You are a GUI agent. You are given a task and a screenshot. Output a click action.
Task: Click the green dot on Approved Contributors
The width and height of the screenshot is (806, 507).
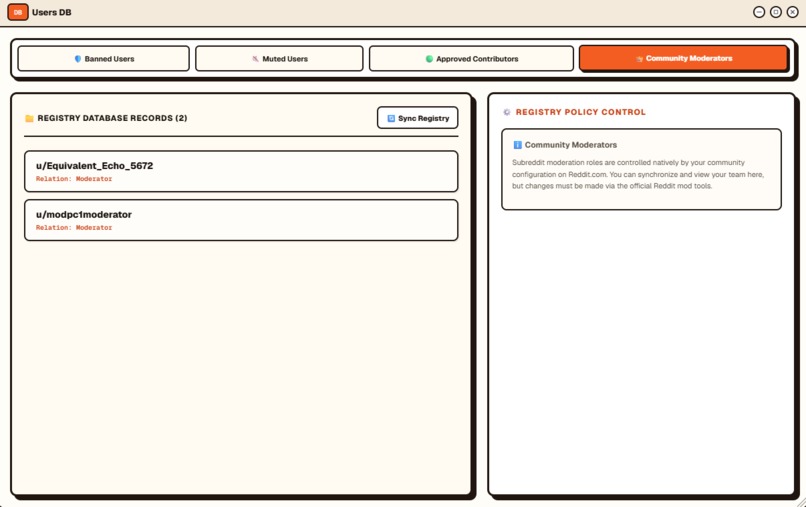pos(429,59)
